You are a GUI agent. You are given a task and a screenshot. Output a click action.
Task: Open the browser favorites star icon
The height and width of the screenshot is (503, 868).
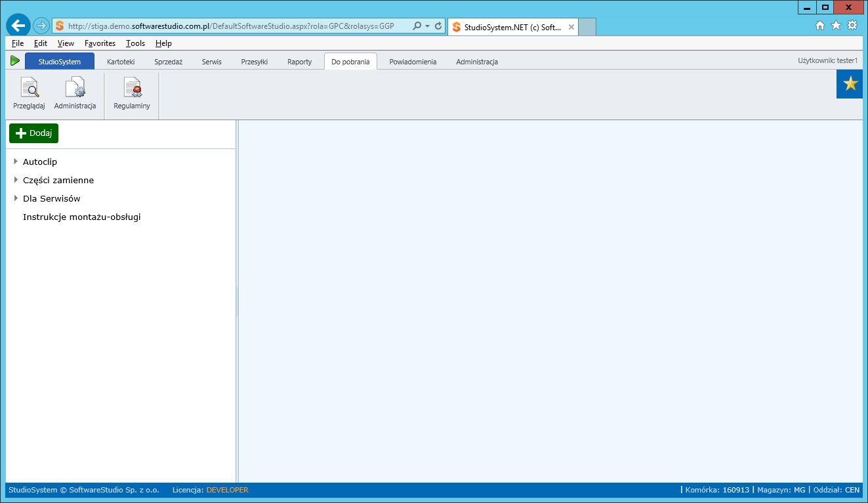click(x=836, y=26)
